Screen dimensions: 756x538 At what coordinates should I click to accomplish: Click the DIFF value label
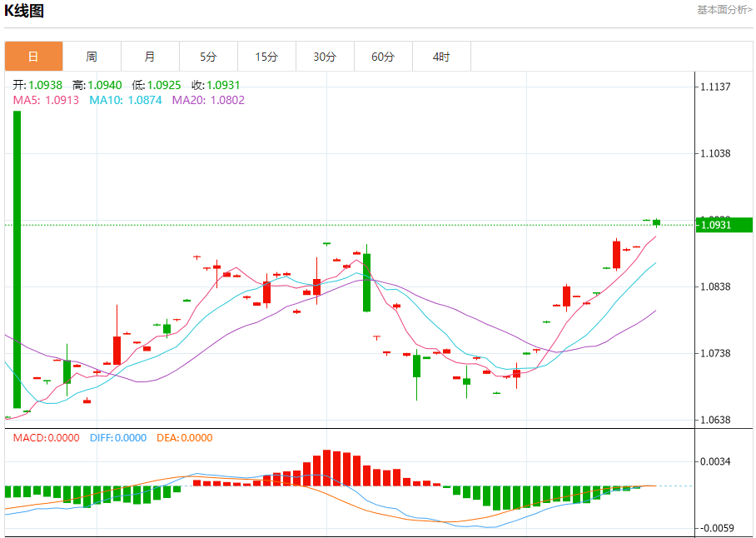(x=118, y=438)
